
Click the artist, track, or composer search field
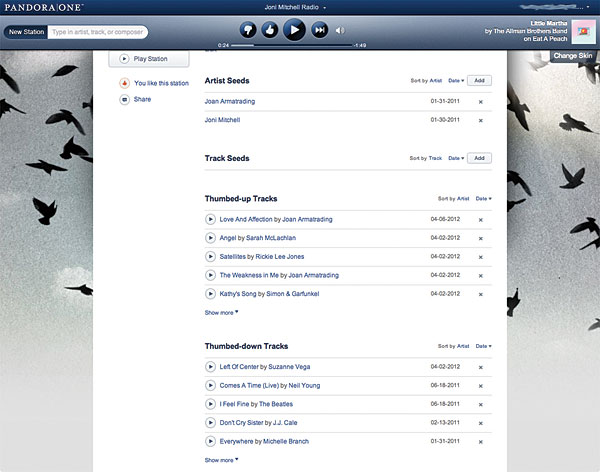click(x=97, y=32)
